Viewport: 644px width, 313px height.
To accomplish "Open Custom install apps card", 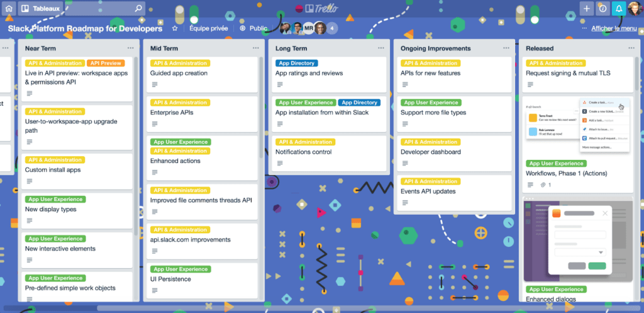I will (x=77, y=171).
